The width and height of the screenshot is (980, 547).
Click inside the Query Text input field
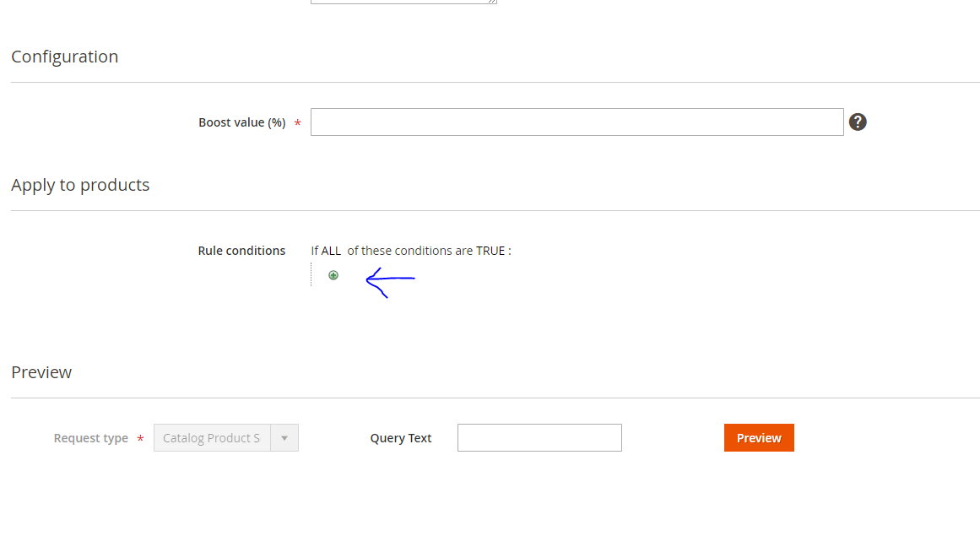(x=539, y=437)
